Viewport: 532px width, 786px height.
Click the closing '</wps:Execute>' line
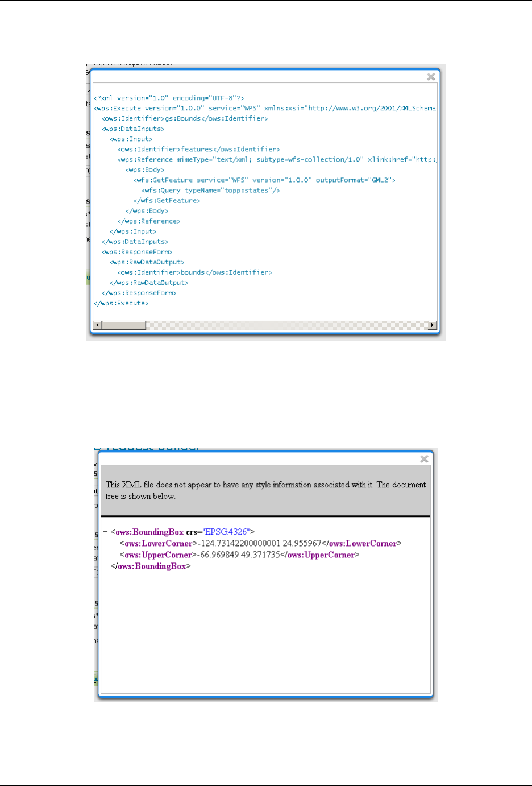coord(121,303)
